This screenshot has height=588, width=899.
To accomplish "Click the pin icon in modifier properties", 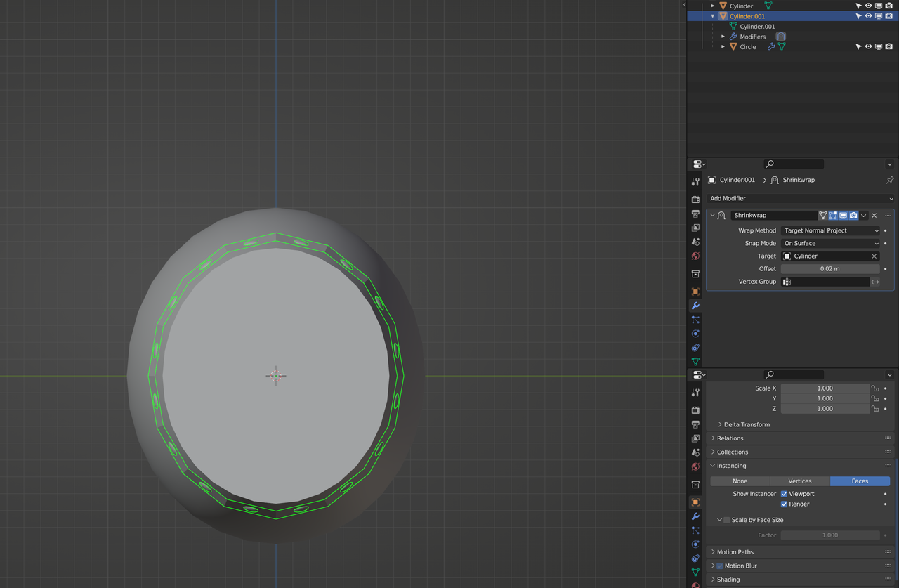I will click(889, 180).
